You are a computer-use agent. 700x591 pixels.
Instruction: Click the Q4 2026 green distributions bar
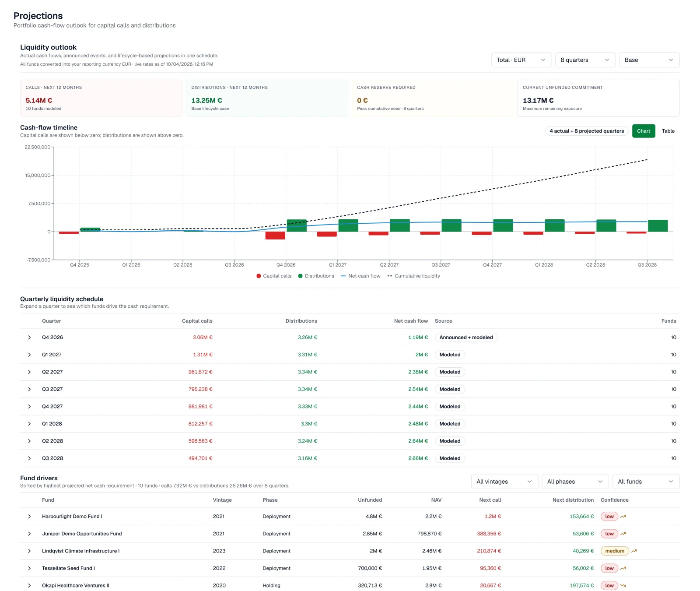click(x=297, y=225)
